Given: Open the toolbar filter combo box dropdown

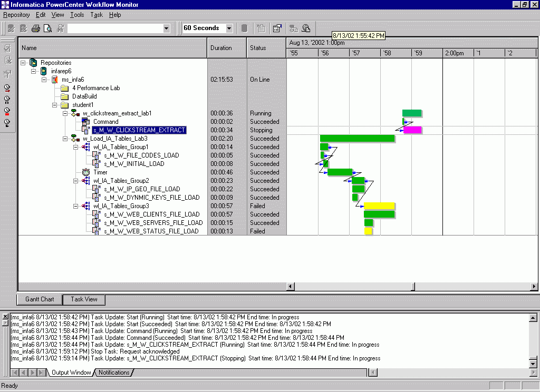Looking at the screenshot, I should [x=166, y=28].
